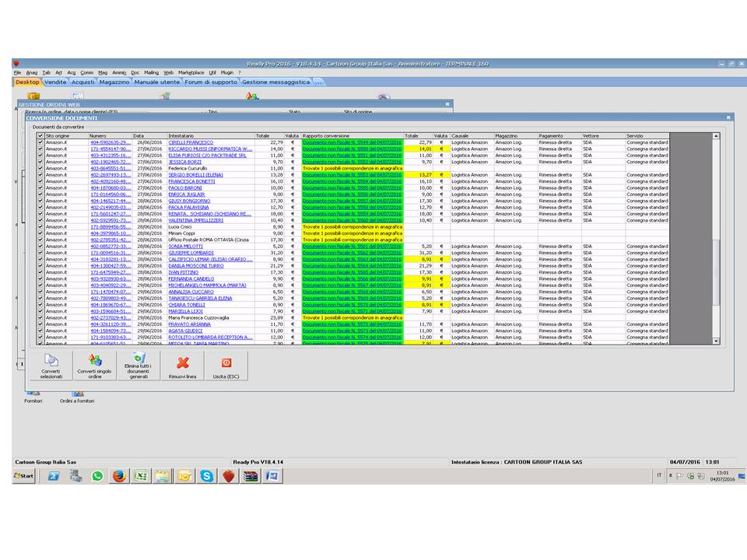
Task: Switch to the Vendite tab
Action: (55, 82)
